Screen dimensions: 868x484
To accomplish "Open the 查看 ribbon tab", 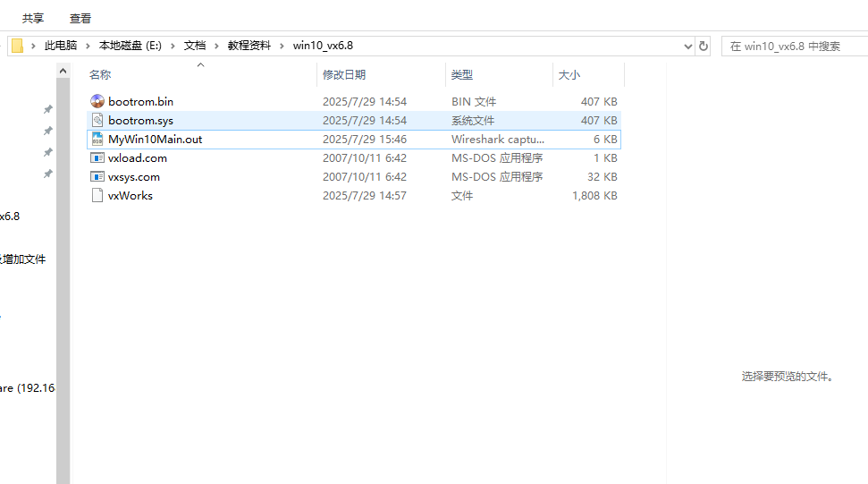I will pyautogui.click(x=80, y=18).
